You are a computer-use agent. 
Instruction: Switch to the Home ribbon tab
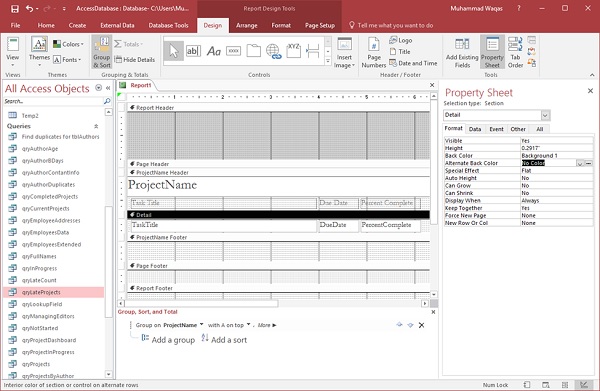click(46, 25)
